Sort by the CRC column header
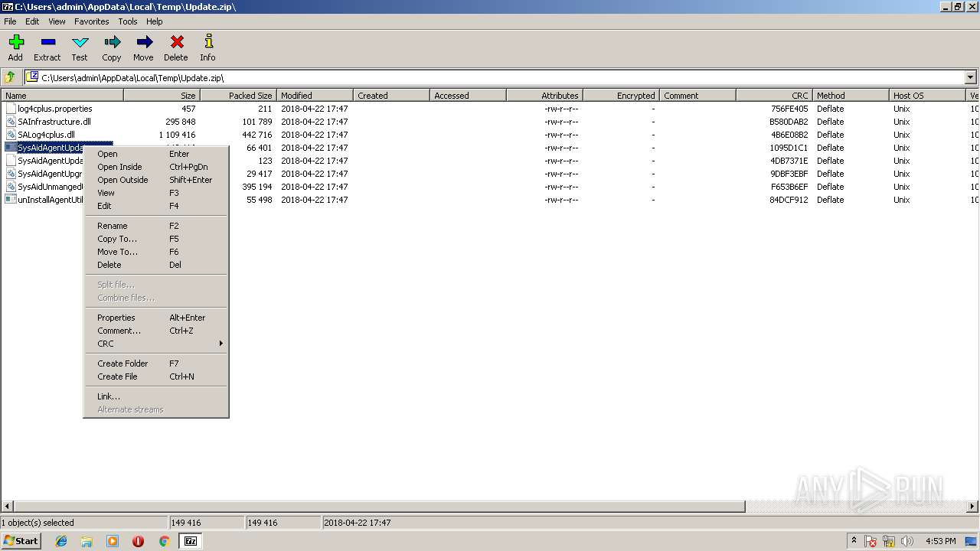This screenshot has width=980, height=551. coord(774,96)
